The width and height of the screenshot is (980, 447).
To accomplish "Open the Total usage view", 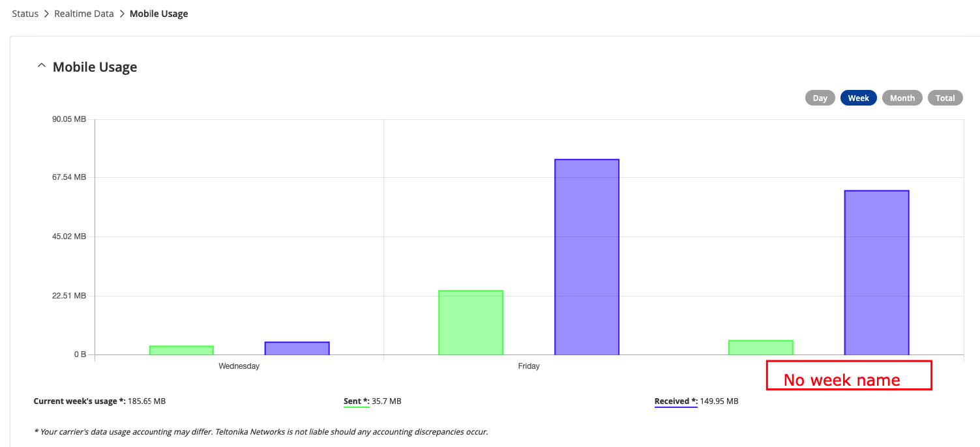I will [x=945, y=98].
